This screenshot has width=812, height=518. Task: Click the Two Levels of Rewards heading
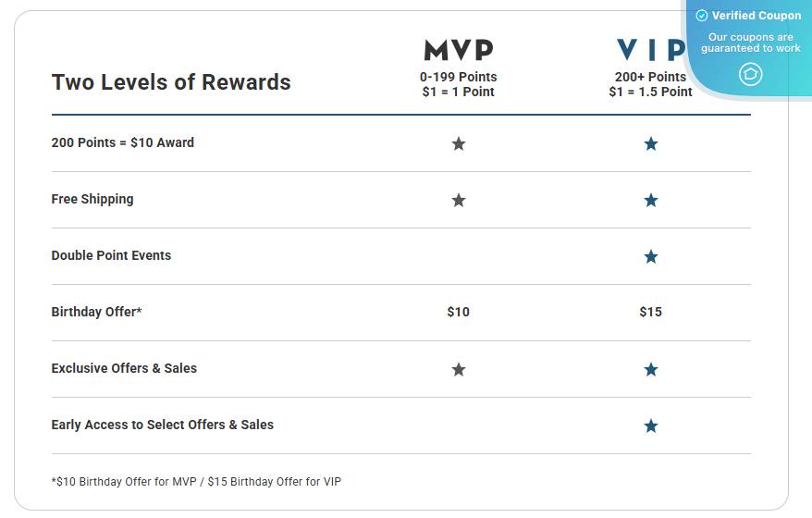click(x=171, y=82)
